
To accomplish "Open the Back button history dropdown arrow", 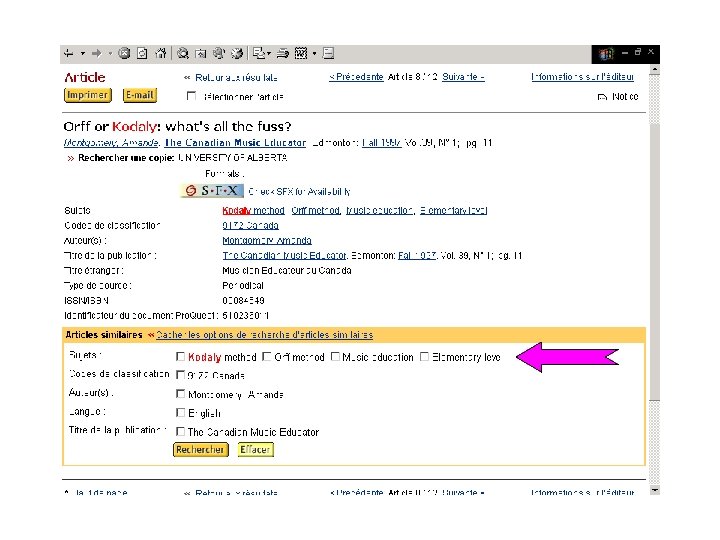I will click(x=83, y=54).
